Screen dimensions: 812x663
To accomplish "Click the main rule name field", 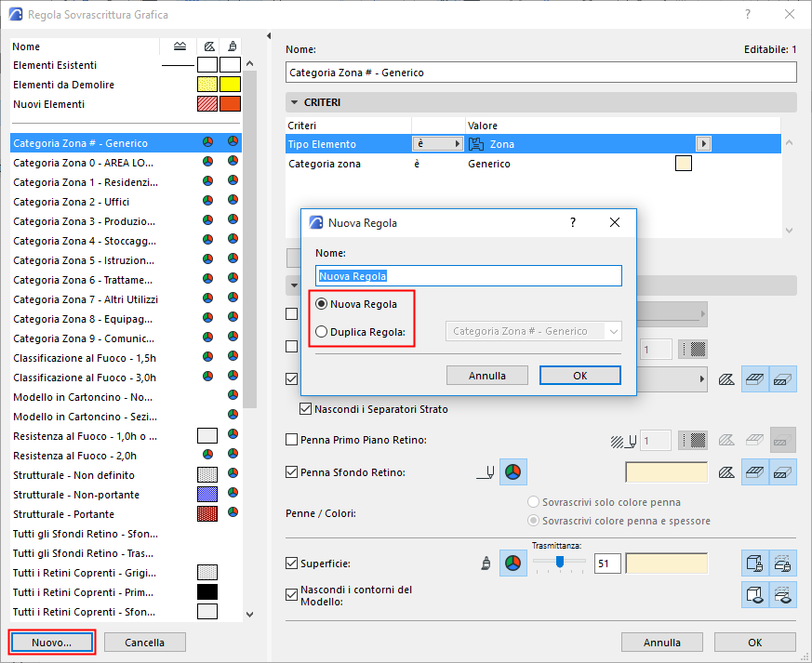I will tap(541, 73).
